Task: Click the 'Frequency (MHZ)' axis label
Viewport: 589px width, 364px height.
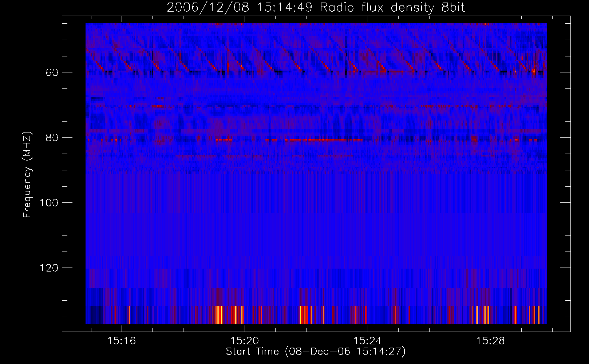Action: [x=28, y=175]
